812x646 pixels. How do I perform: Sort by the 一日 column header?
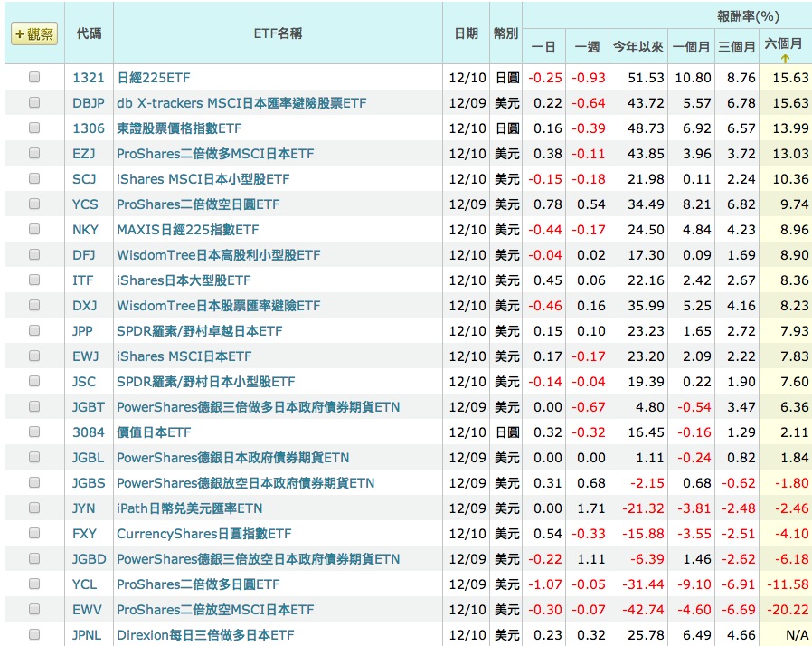543,47
